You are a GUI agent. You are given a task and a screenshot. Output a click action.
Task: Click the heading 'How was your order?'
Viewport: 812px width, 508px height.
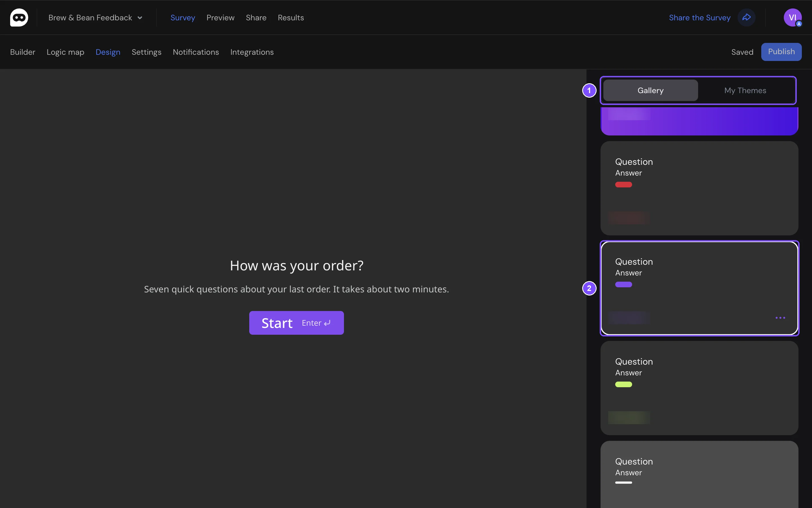297,265
